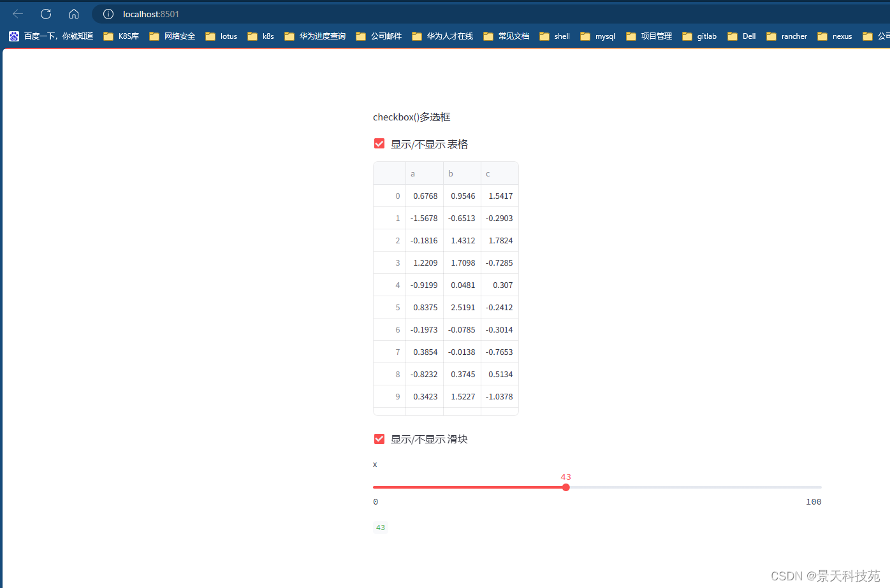Uncheck the 显示/不显示 滑块 checkbox
The image size is (890, 588).
coord(379,439)
